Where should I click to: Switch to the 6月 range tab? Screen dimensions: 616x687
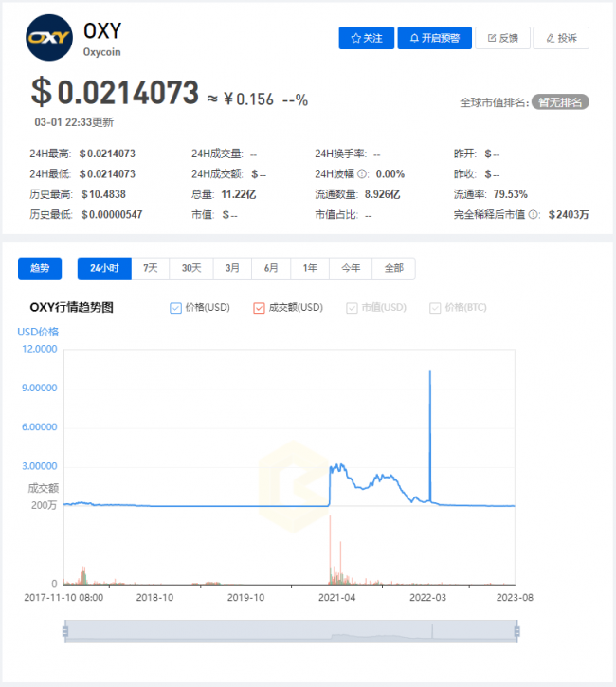(271, 268)
